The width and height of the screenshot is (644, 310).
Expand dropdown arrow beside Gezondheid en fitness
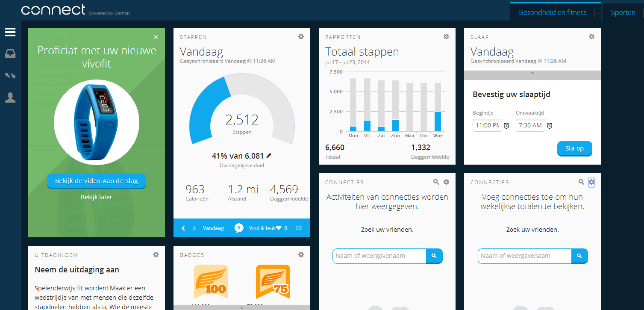click(598, 13)
